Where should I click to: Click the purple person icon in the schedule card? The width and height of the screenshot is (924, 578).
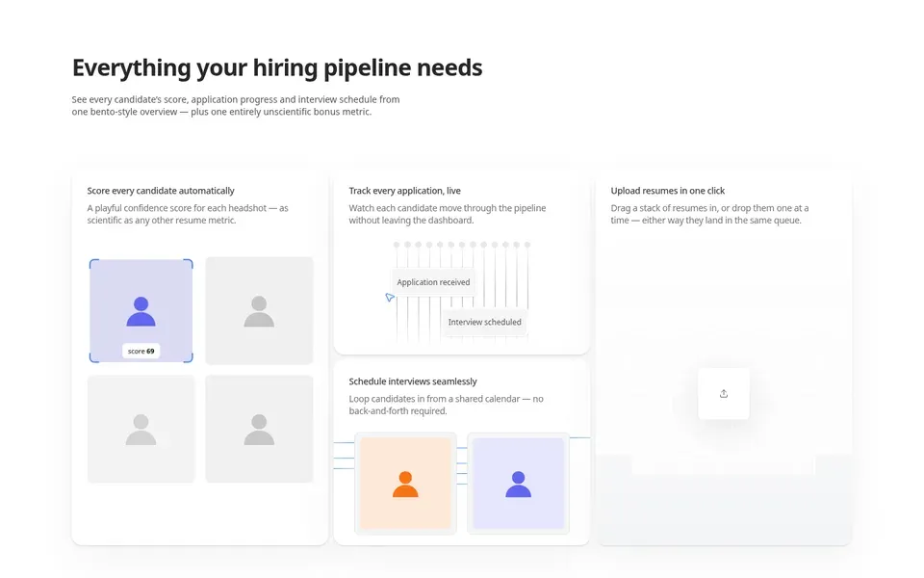tap(519, 485)
